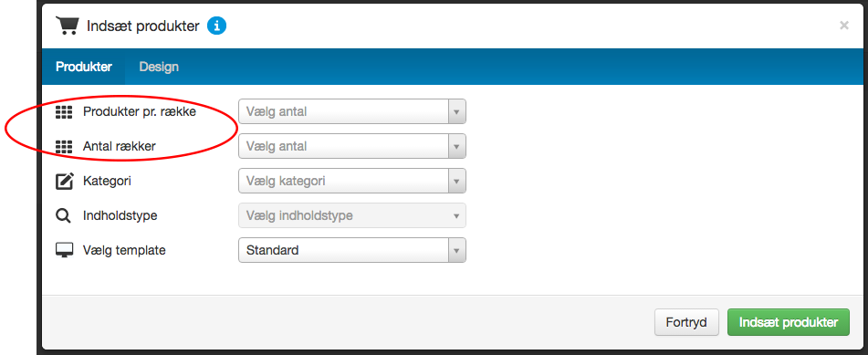Viewport: 868px width, 355px height.
Task: Click the Fortryd button
Action: (686, 322)
